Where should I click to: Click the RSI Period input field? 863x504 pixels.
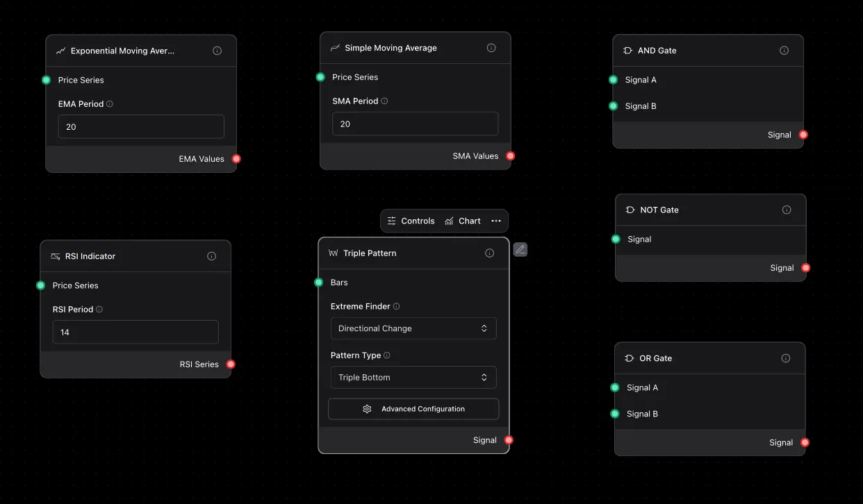[135, 333]
